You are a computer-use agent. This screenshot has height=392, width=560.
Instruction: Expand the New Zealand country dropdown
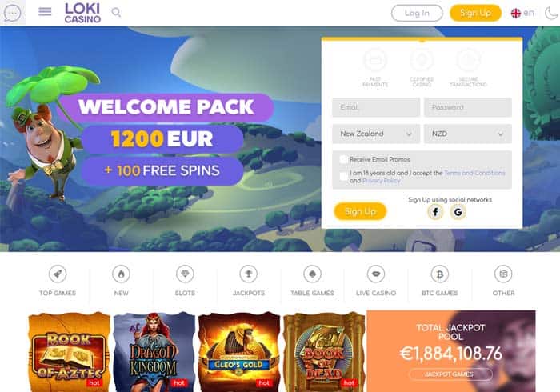[x=376, y=134]
